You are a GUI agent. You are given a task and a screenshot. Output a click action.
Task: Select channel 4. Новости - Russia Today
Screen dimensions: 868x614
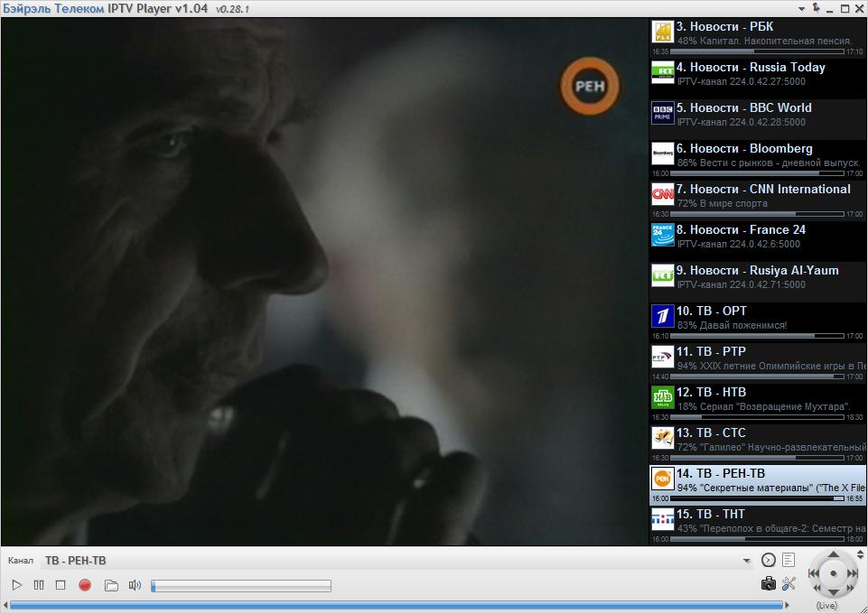(x=758, y=79)
